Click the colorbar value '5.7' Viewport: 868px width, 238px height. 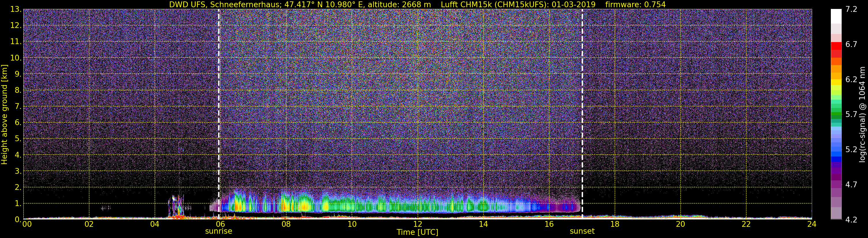point(851,115)
